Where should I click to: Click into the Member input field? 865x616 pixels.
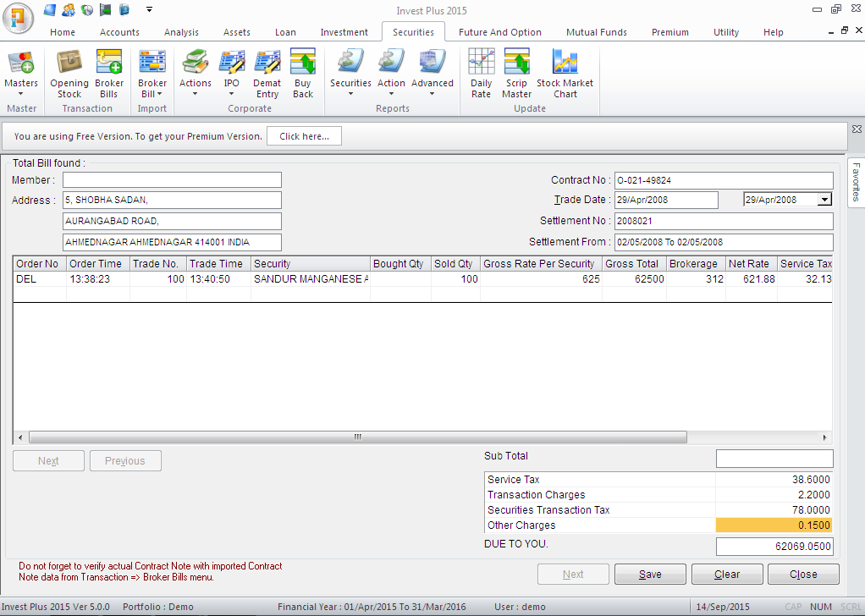click(172, 179)
